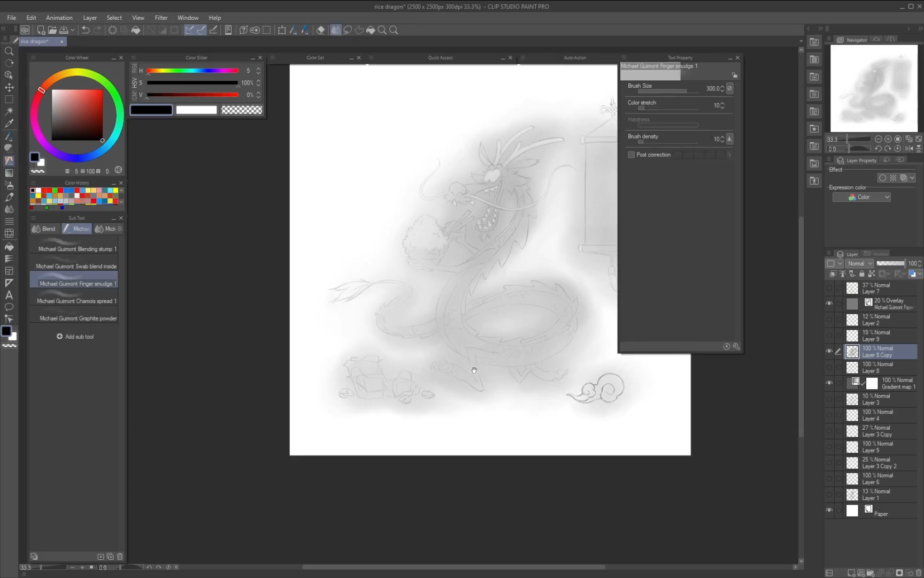Click the Hue slider in Color Slider

coord(192,71)
